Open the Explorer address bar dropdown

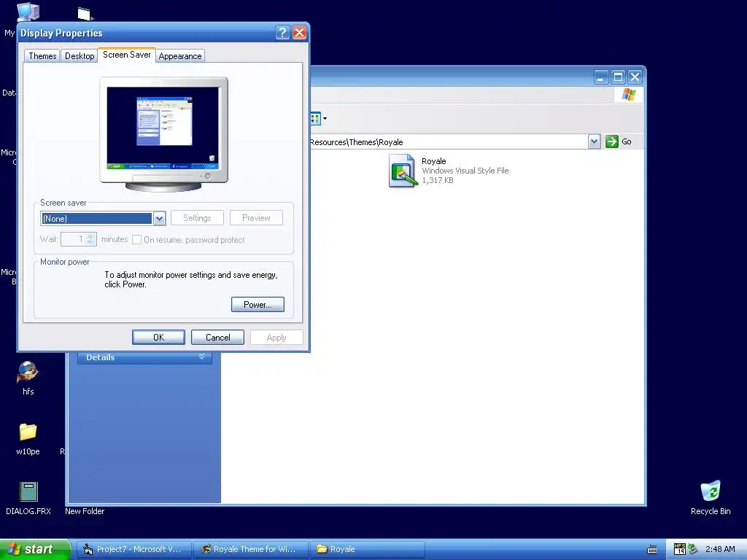pyautogui.click(x=594, y=141)
